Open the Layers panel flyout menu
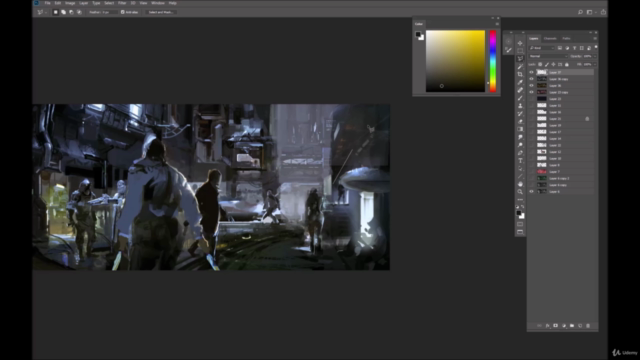 pyautogui.click(x=595, y=38)
